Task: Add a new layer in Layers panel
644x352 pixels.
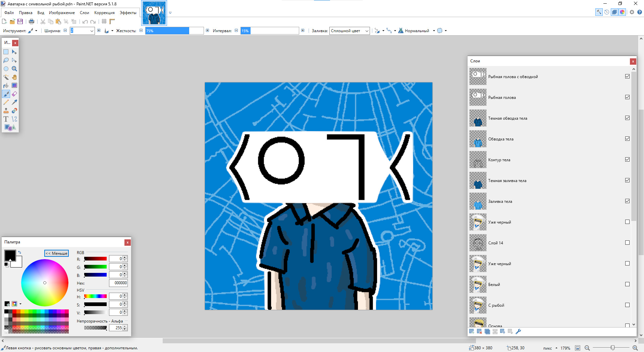Action: point(472,332)
